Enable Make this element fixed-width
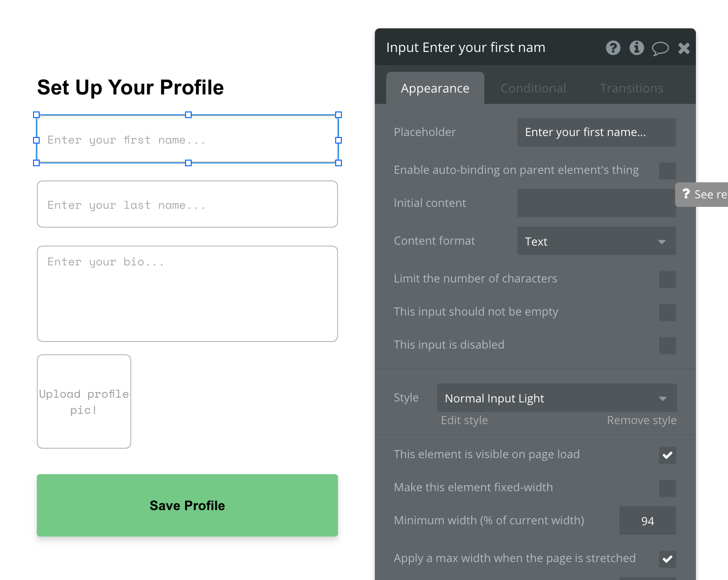The width and height of the screenshot is (728, 580). click(x=667, y=488)
